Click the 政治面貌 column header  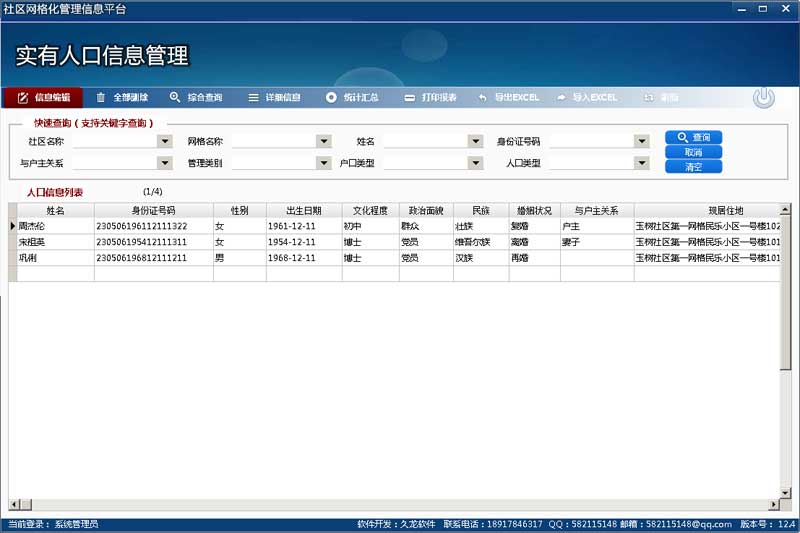tap(426, 211)
